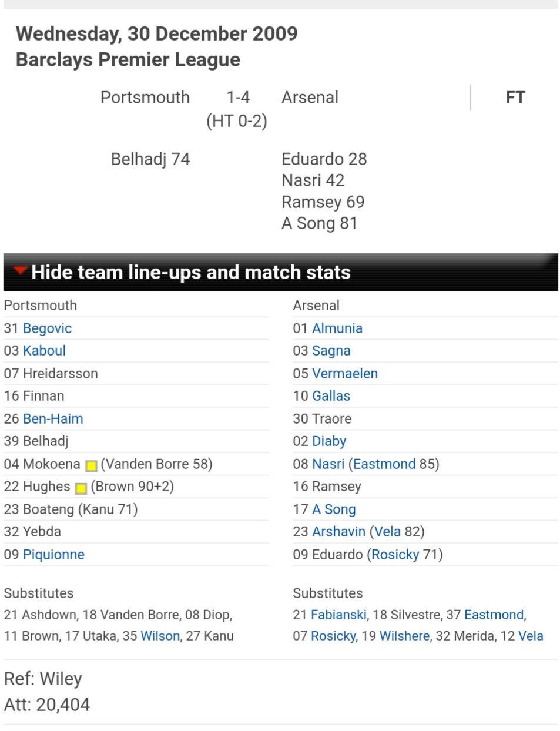Open Fabianski from Arsenal substitutes
Image resolution: width=560 pixels, height=731 pixels.
coord(338,615)
